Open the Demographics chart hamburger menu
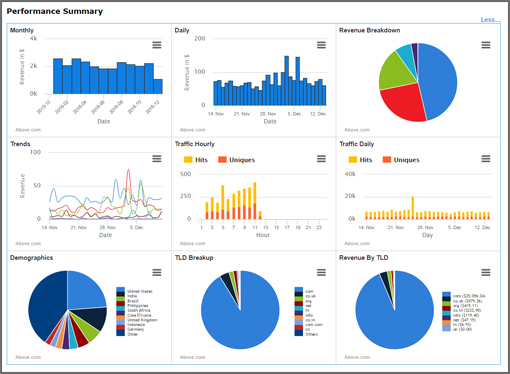 (157, 273)
